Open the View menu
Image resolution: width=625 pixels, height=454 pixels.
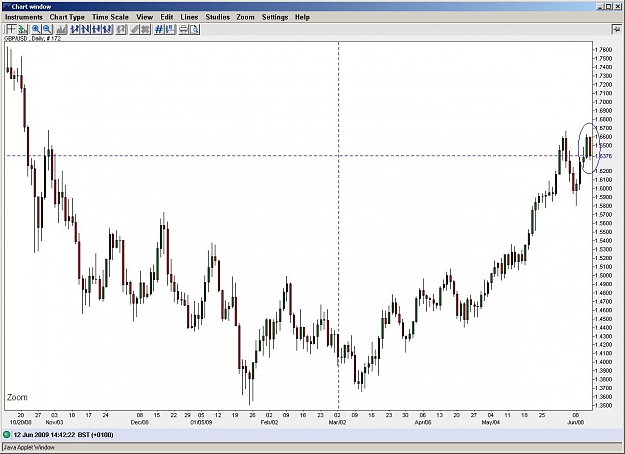144,17
